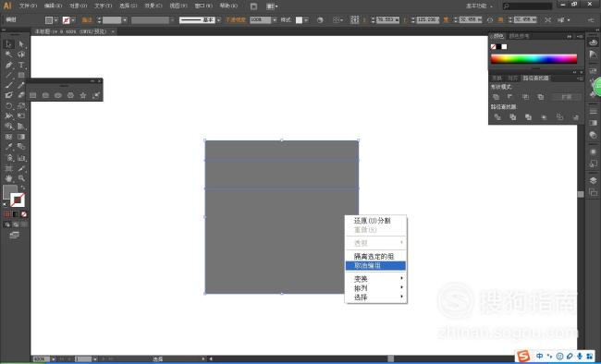Click 取消编组 in context menu
Viewport: 601px width, 364px height.
point(375,265)
